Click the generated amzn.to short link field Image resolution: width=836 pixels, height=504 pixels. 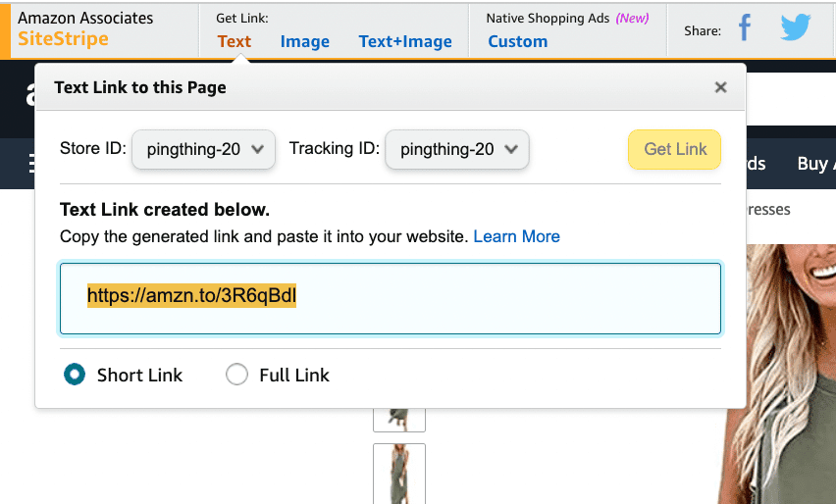click(x=391, y=298)
